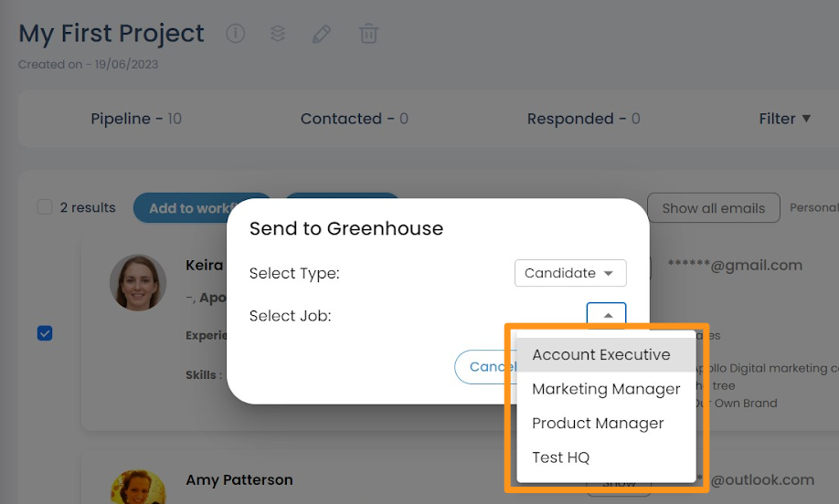Switch to the Contacted - 0 tab

pos(355,119)
